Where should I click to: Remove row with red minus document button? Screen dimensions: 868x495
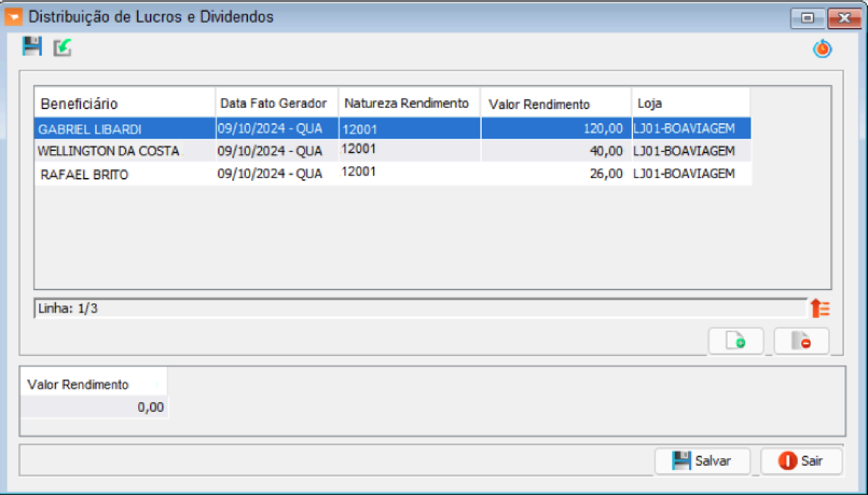[801, 341]
